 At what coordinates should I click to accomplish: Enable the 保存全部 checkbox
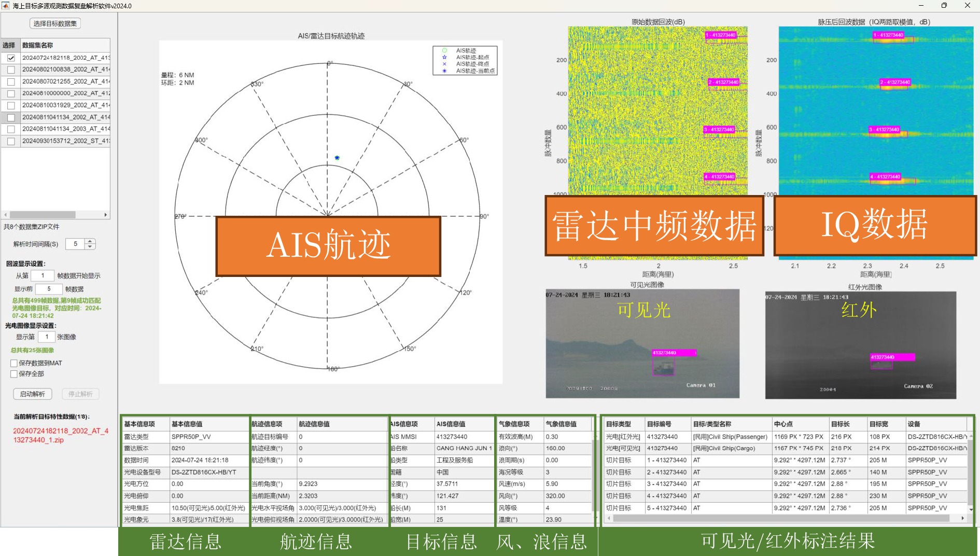(x=14, y=374)
